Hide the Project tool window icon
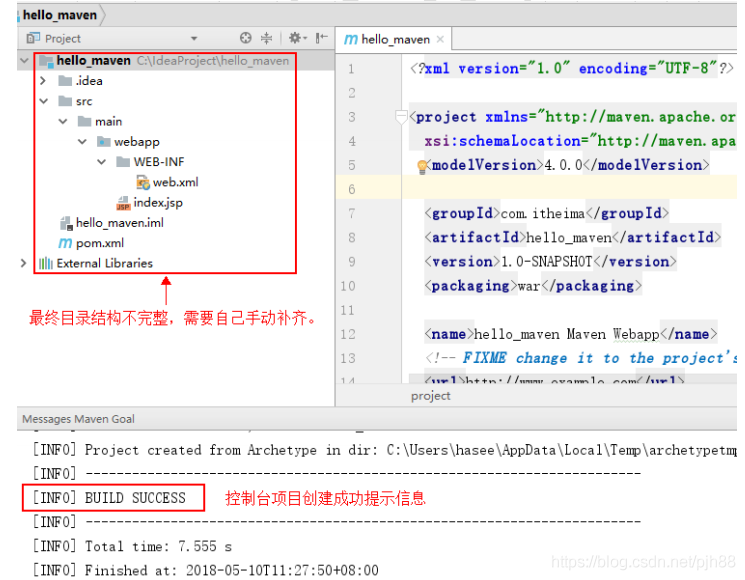This screenshot has width=745, height=580. point(322,38)
